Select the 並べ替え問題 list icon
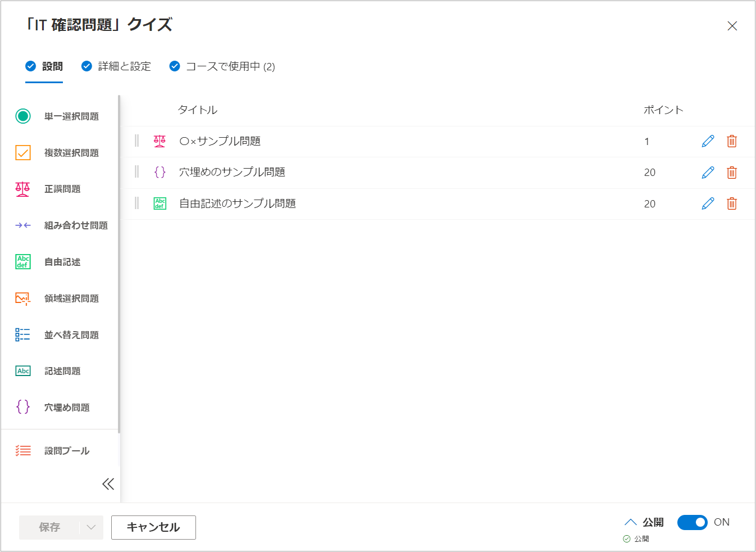Image resolution: width=756 pixels, height=552 pixels. [22, 335]
